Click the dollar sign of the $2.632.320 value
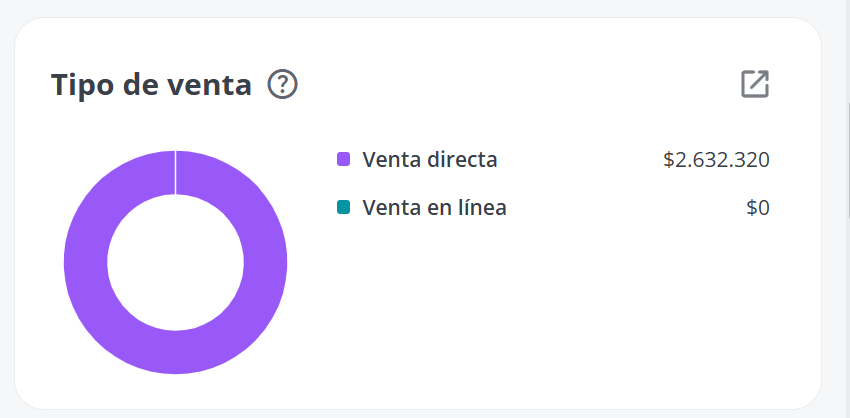Image resolution: width=850 pixels, height=418 pixels. (668, 160)
